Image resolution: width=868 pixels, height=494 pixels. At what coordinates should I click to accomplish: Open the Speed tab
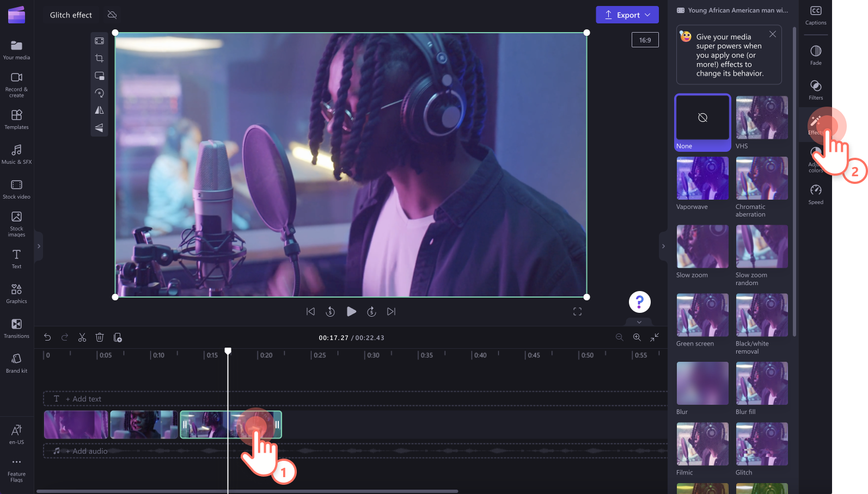816,195
